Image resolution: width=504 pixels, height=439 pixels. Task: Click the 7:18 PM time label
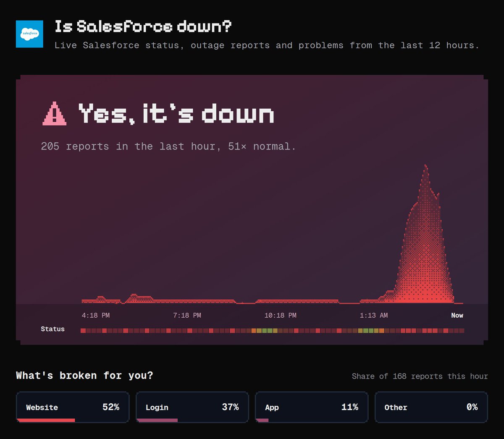[x=187, y=315]
